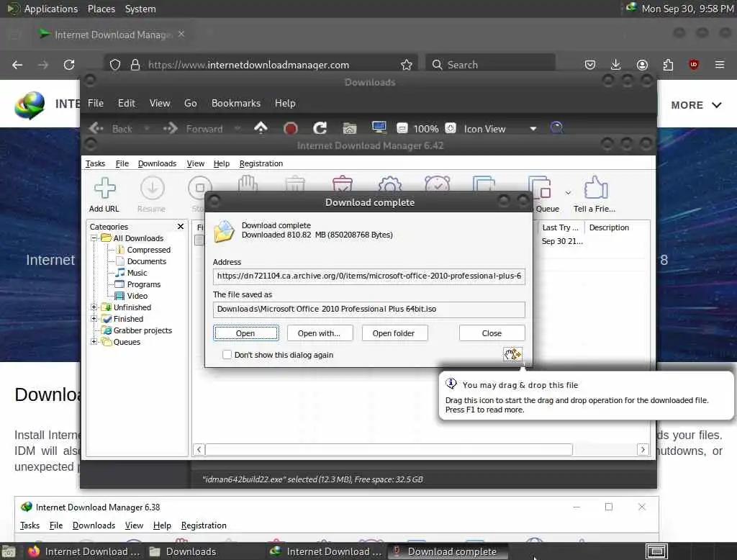This screenshot has width=737, height=560.
Task: Tick the Don't show this dialog again checkbox
Action: (x=227, y=355)
